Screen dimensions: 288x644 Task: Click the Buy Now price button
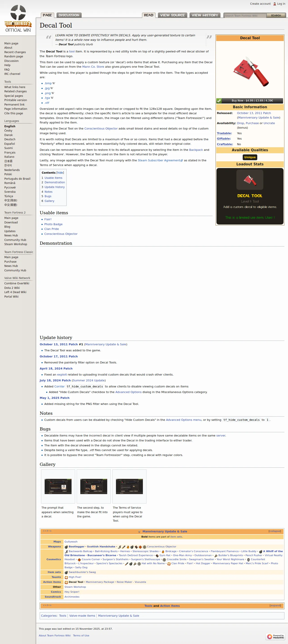click(250, 101)
